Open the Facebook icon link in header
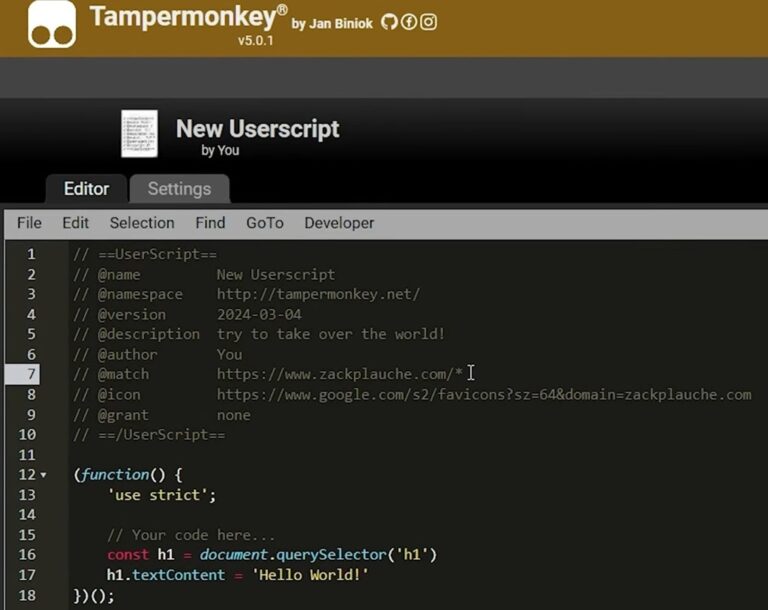The image size is (768, 610). 409,22
